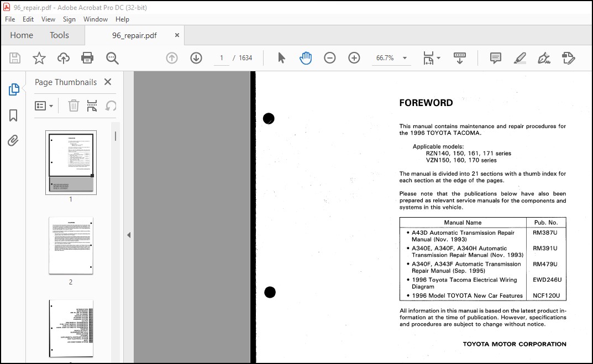This screenshot has width=593, height=364.
Task: Delete selected page trash icon
Action: [x=74, y=106]
